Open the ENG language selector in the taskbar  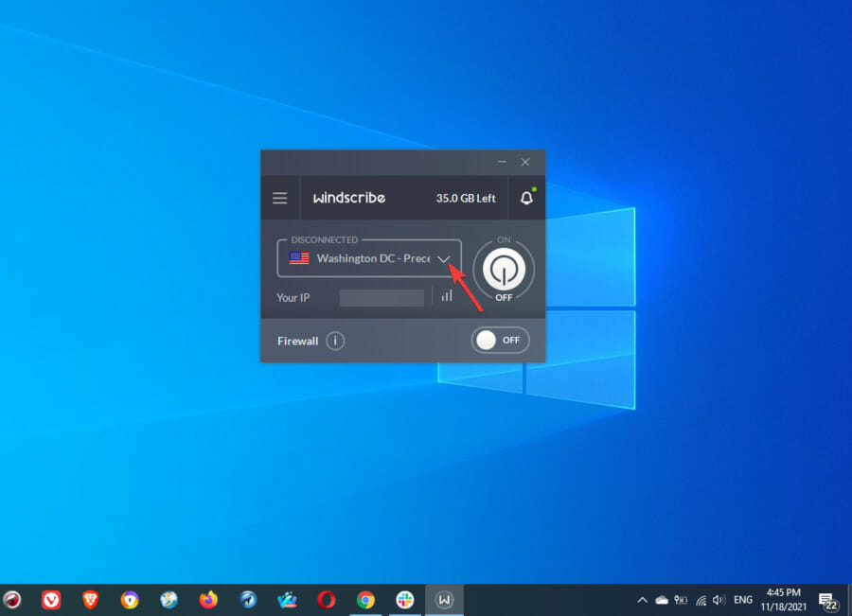point(742,599)
